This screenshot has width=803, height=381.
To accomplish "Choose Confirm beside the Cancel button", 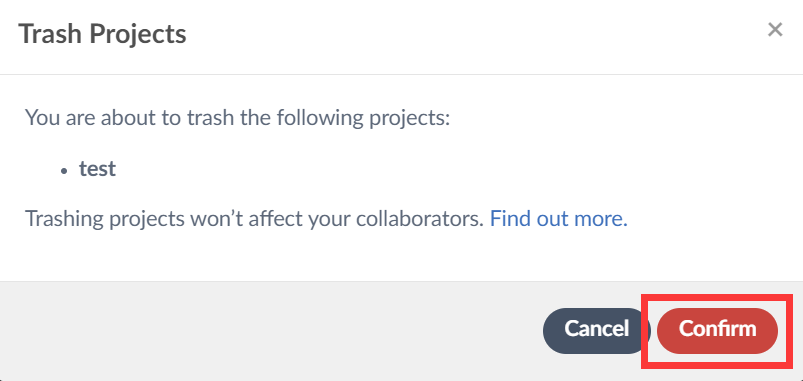I will [717, 330].
